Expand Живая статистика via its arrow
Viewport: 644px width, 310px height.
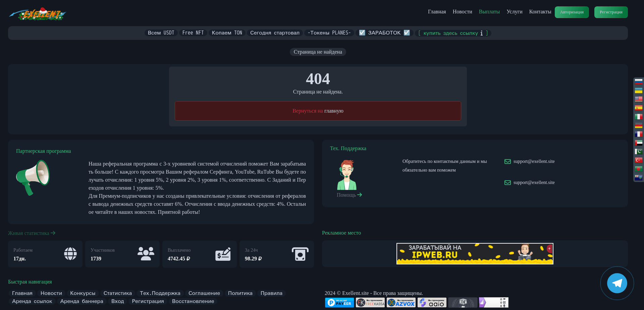pyautogui.click(x=53, y=233)
